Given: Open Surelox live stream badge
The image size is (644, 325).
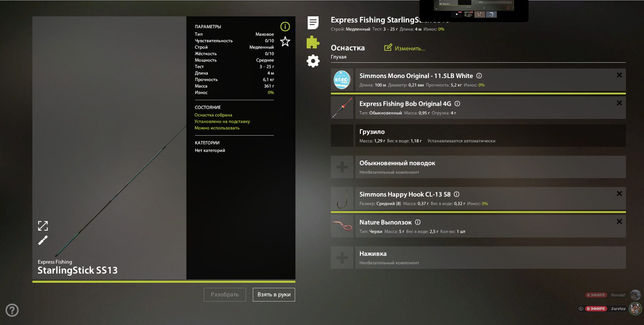Looking at the screenshot, I should tap(596, 309).
